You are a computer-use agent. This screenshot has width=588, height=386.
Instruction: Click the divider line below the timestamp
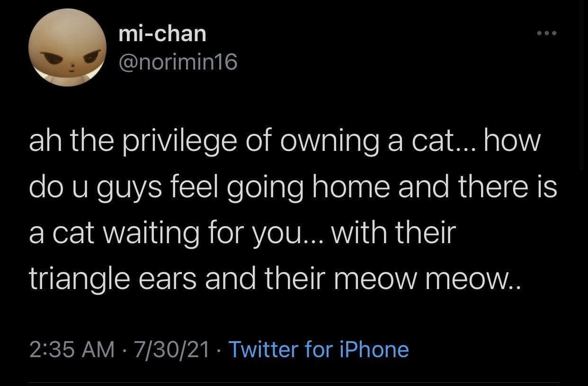tap(294, 382)
